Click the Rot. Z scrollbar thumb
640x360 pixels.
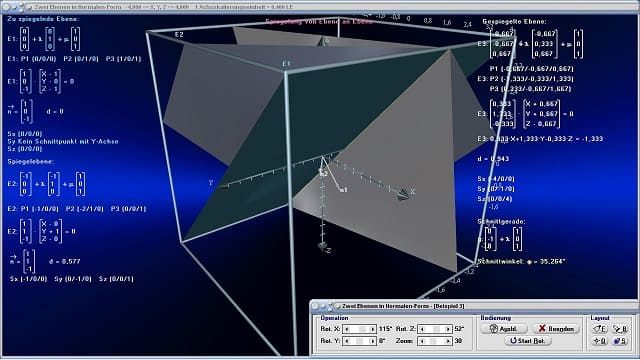coord(436,329)
